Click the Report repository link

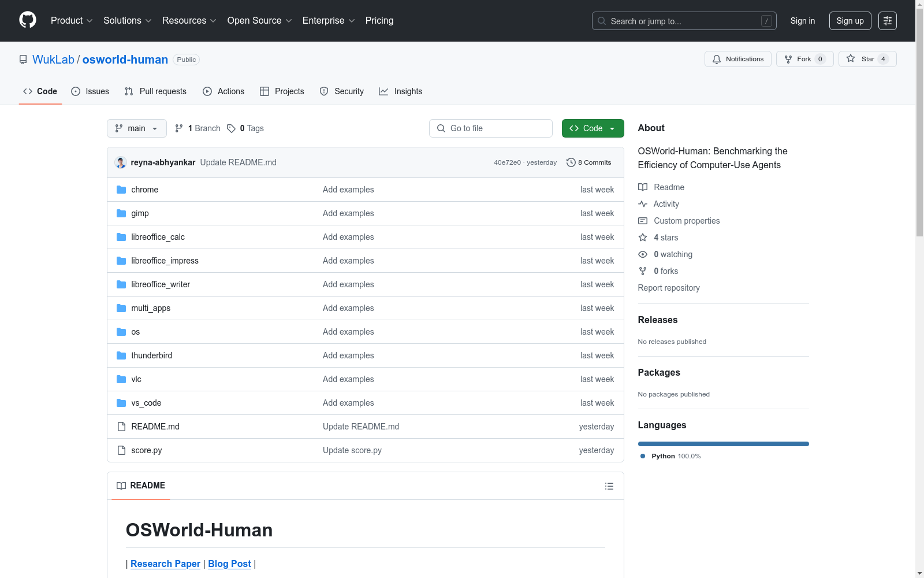point(669,288)
